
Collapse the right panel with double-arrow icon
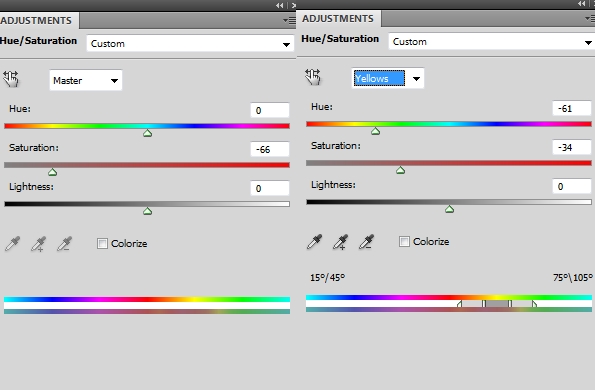point(582,3)
